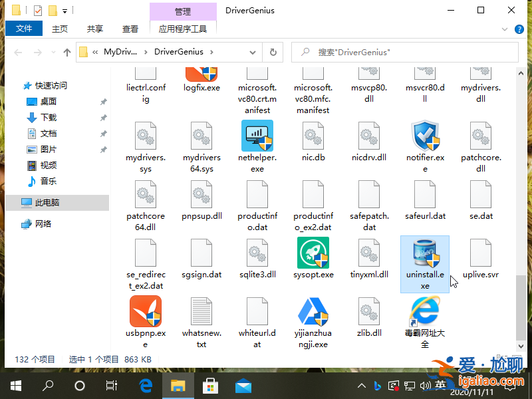Open the 文件 menu
This screenshot has height=399, width=532.
tap(24, 29)
